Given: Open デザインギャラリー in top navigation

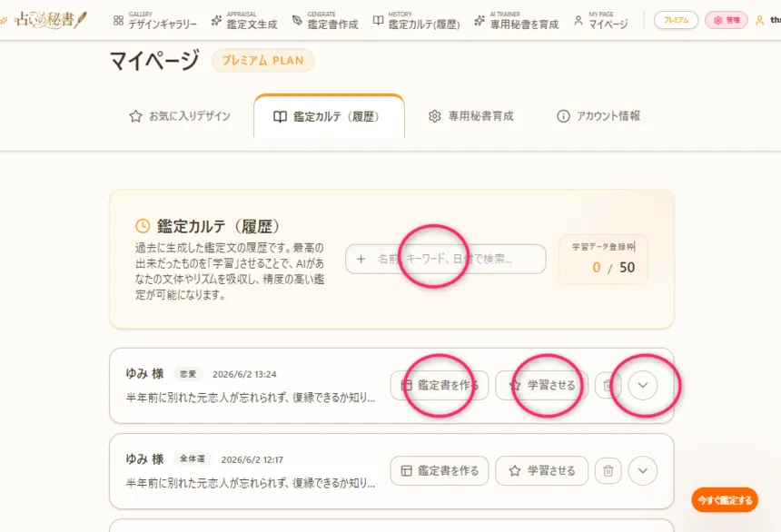Looking at the screenshot, I should [x=155, y=20].
